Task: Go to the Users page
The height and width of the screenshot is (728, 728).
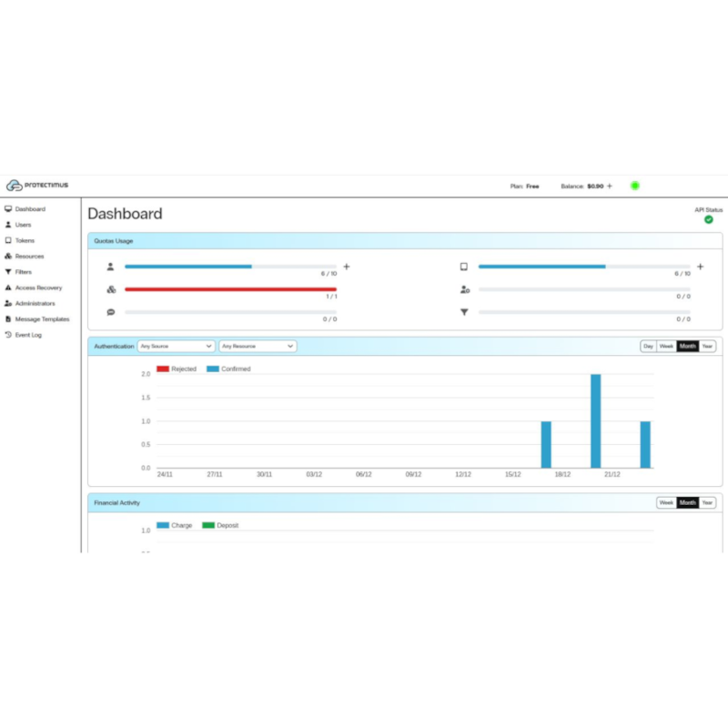Action: 24,225
